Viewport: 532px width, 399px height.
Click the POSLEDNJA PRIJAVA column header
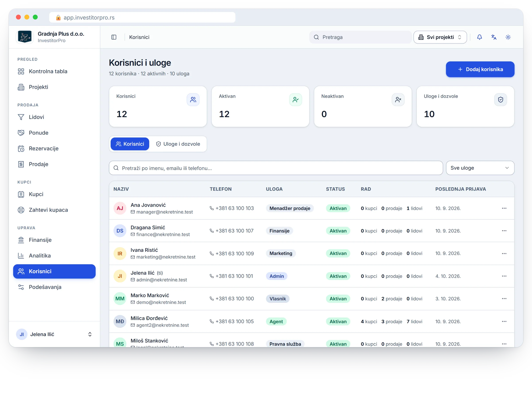(x=460, y=189)
